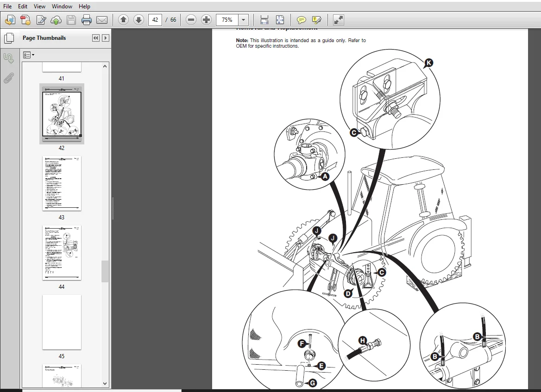Screen dimensions: 541x392
Task: Click the thumbnails scrollbar down arrow
Action: tap(105, 383)
